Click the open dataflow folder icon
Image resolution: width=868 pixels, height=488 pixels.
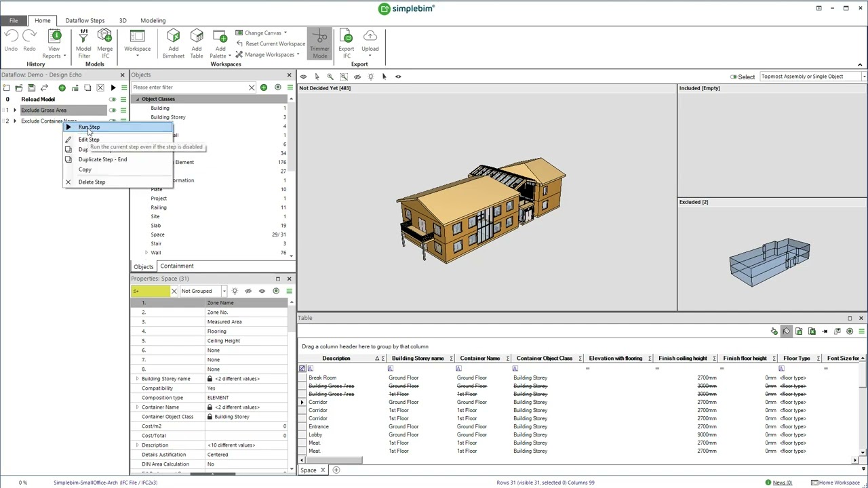pyautogui.click(x=19, y=87)
